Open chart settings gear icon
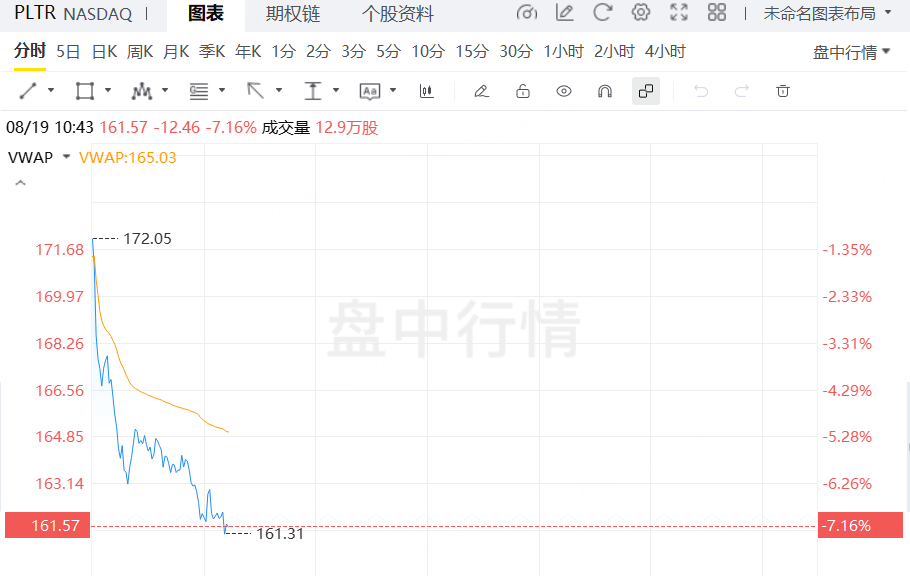910x576 pixels. (x=641, y=12)
